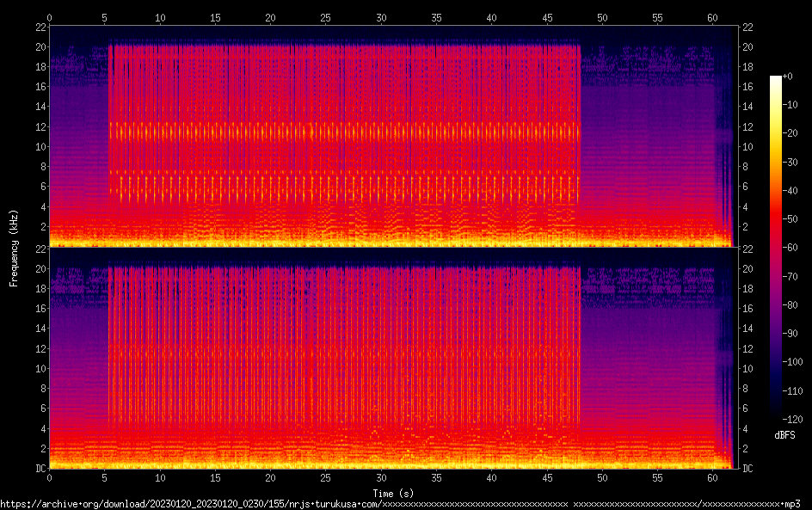
Task: Click the top of the dBFS color bar
Action: coord(776,79)
